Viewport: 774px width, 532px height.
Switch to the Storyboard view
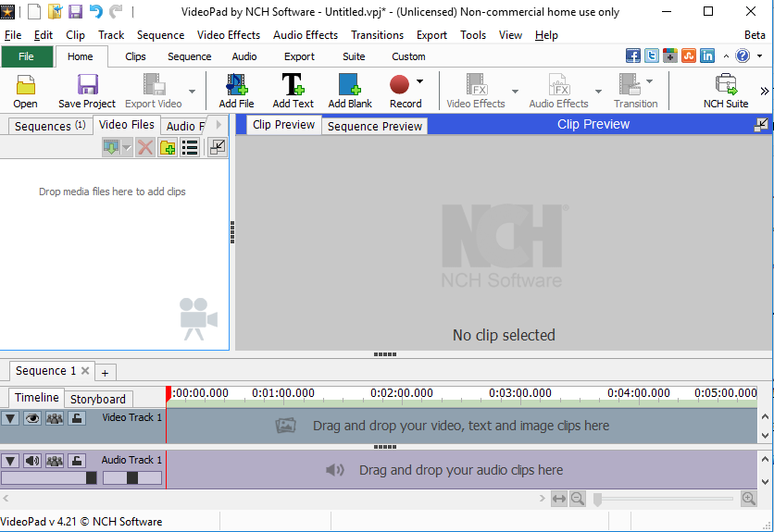[x=98, y=399]
